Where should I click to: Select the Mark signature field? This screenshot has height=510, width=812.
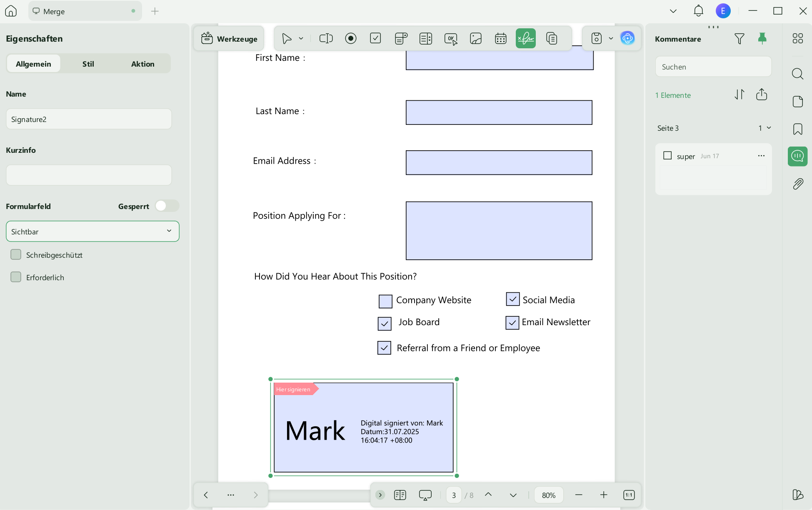point(363,428)
